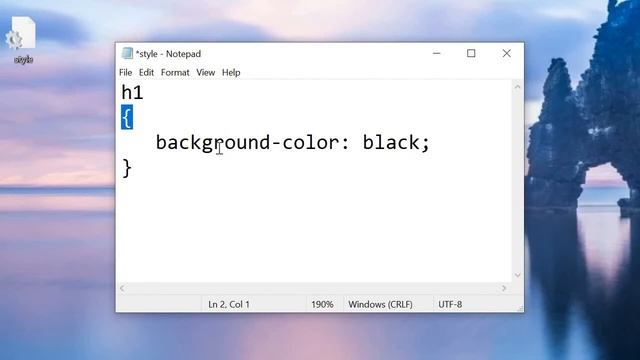Click the Ln 2, Col 1 status indicator
Screen dimensions: 640x360
click(x=229, y=304)
